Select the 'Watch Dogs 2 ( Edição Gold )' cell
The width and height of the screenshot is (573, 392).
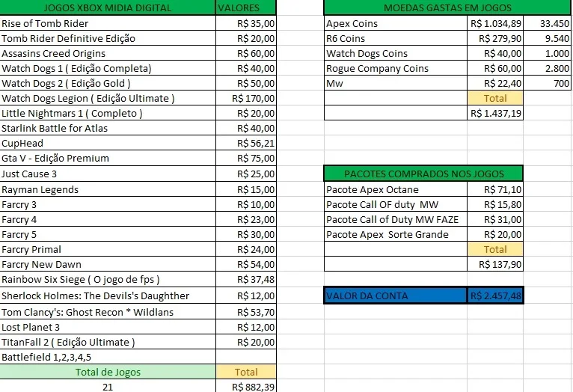click(108, 83)
